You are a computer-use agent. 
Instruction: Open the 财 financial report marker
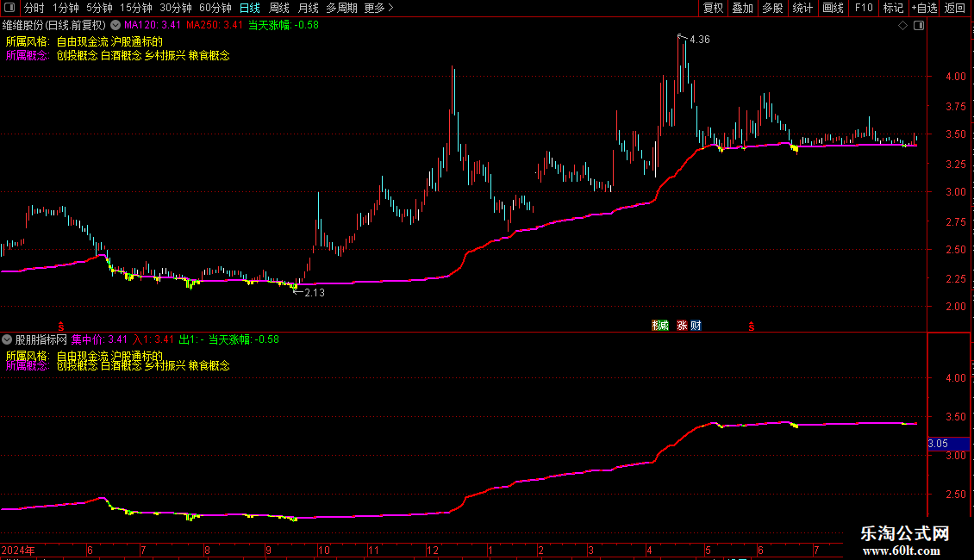696,326
